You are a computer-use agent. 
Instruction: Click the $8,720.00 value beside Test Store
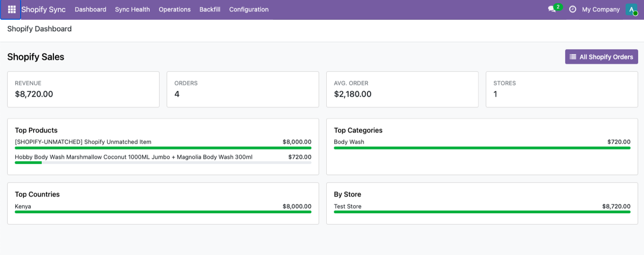click(x=616, y=206)
